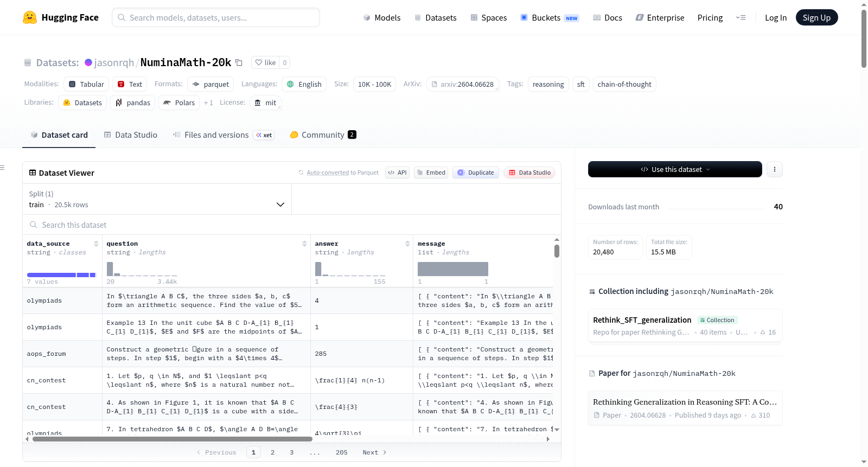Open the navigation overflow menu icon

click(x=741, y=17)
